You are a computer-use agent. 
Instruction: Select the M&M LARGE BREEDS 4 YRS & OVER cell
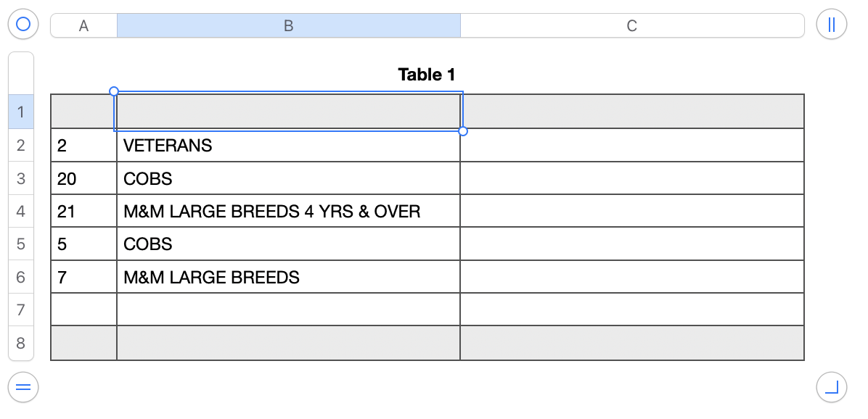(x=288, y=211)
